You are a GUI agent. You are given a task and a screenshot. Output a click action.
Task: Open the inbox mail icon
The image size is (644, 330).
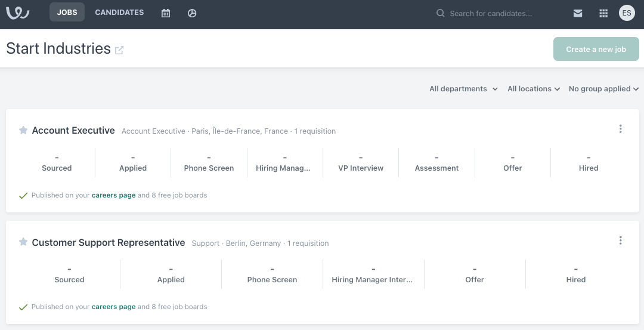(578, 13)
